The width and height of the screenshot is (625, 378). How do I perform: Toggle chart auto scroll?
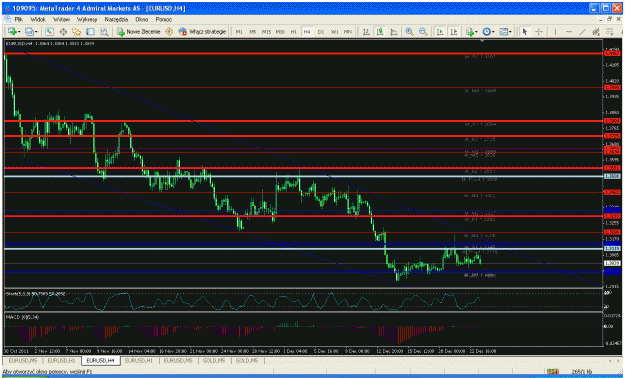[440, 32]
